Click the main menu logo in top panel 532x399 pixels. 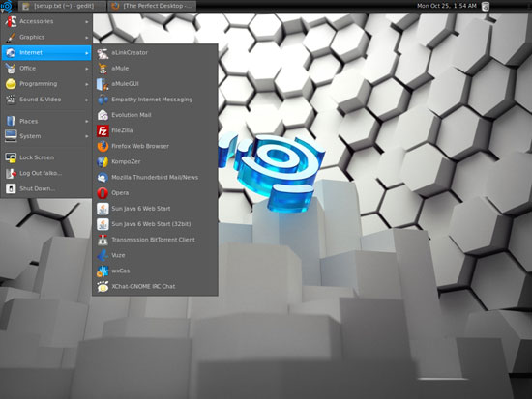coord(6,6)
